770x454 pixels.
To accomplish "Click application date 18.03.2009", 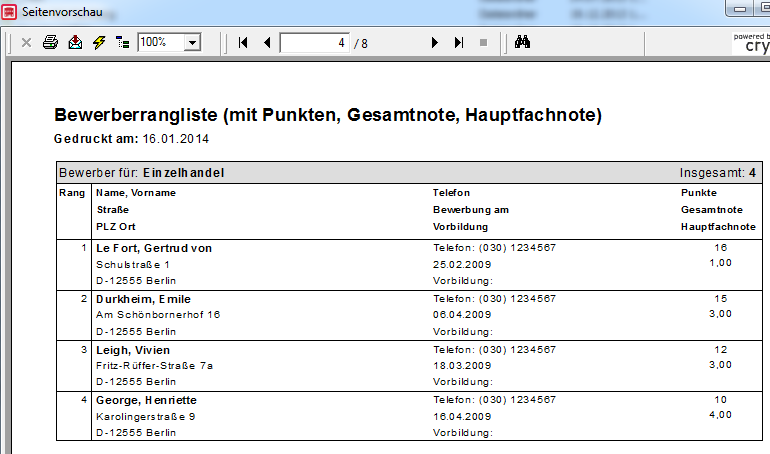I will 462,366.
